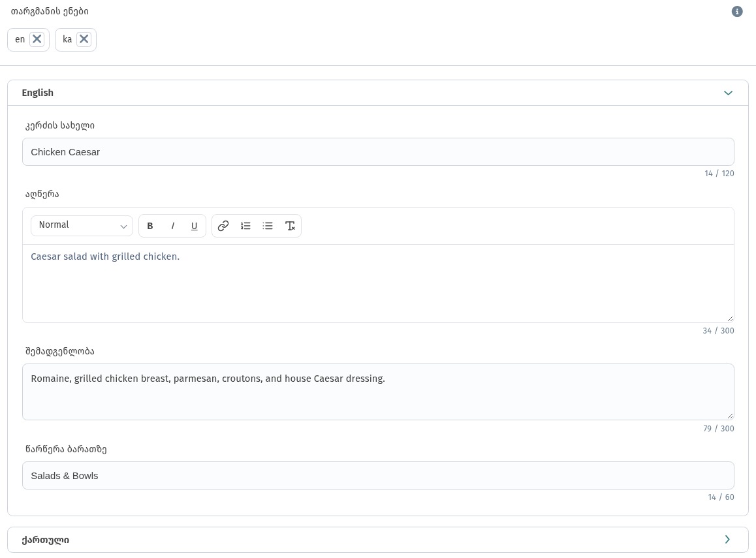
Task: Click the თარგმანის ენები heading
Action: click(x=50, y=11)
